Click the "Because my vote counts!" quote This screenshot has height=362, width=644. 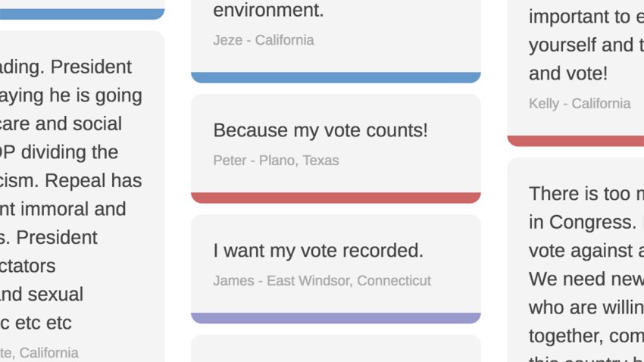coord(320,130)
